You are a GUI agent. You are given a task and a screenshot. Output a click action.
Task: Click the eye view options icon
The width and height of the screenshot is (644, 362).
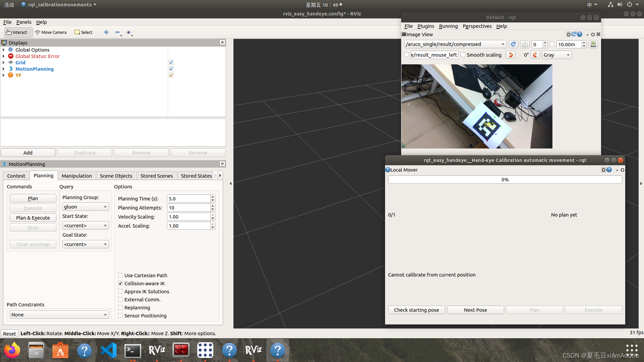[128, 32]
